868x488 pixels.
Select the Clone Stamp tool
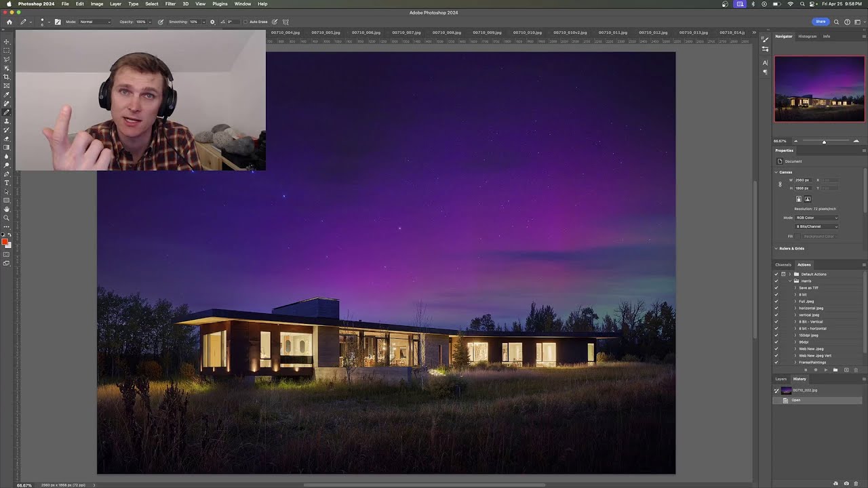tap(7, 121)
